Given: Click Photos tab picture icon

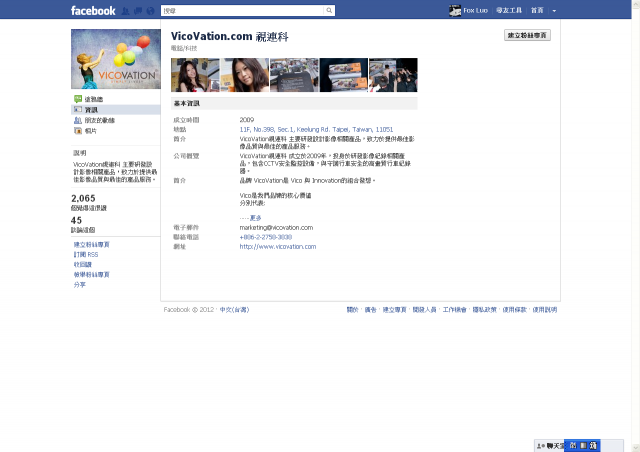Looking at the screenshot, I should [x=78, y=131].
